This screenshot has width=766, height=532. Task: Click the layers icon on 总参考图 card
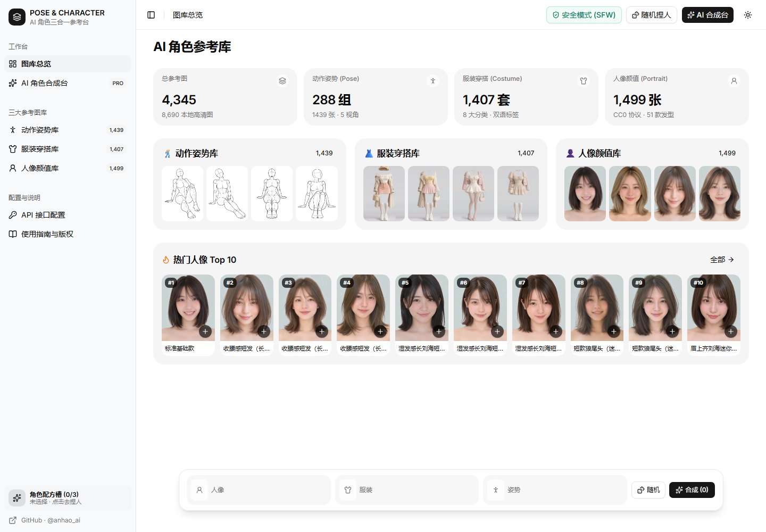[x=282, y=81]
